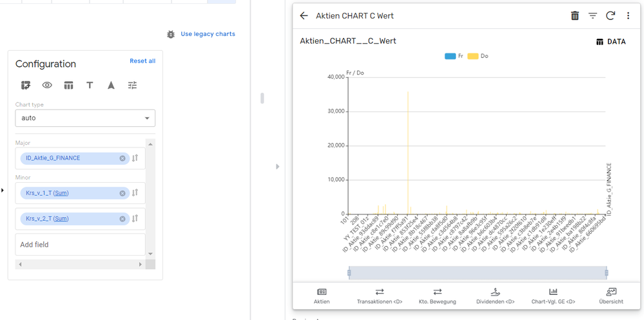
Task: Click the vertical ID_Aktie_G_FINANCE axis title
Action: point(609,189)
